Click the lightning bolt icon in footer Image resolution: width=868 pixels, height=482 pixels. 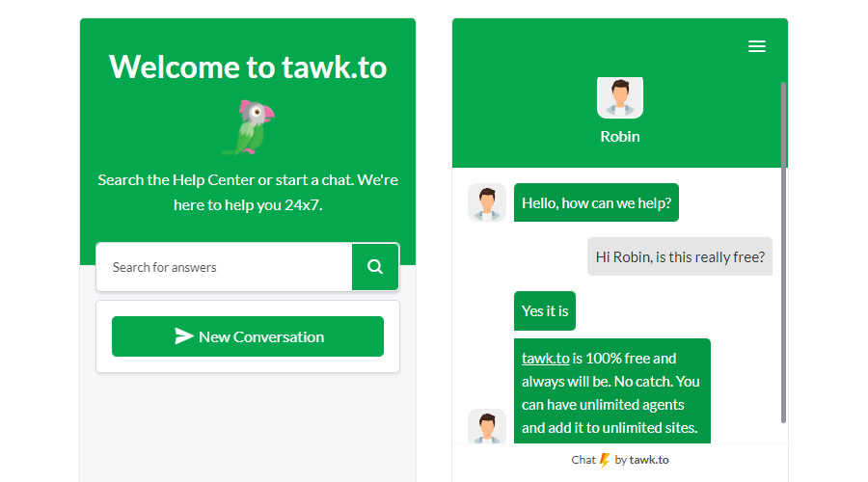pyautogui.click(x=605, y=460)
